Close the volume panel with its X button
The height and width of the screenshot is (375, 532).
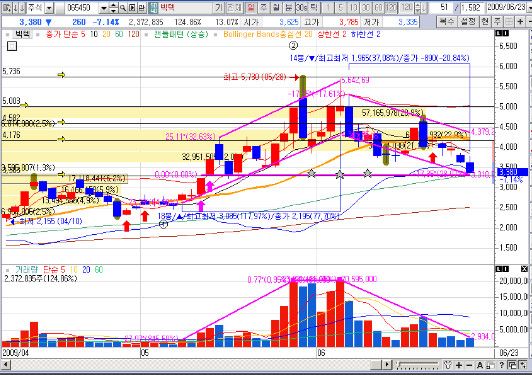tap(524, 269)
